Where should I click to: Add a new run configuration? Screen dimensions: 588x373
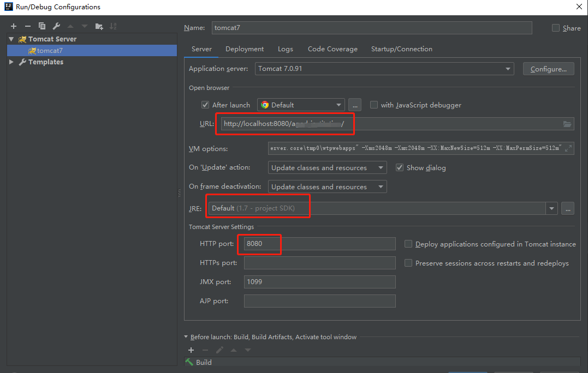tap(14, 26)
